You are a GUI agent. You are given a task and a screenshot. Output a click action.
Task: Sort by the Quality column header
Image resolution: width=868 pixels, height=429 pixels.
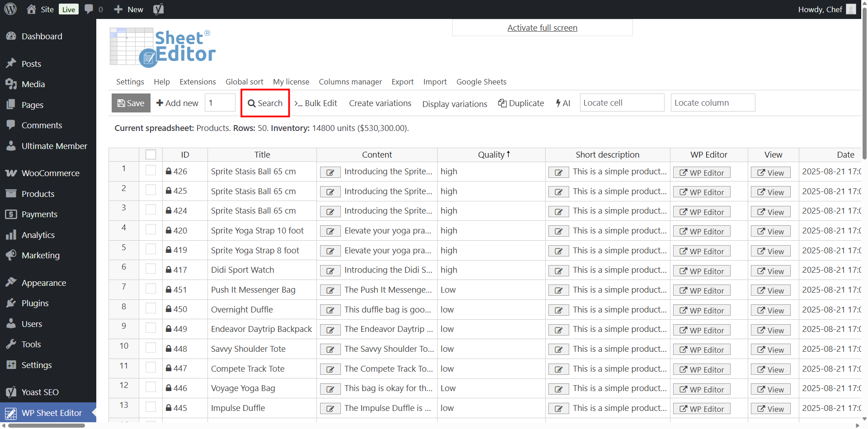coord(491,154)
